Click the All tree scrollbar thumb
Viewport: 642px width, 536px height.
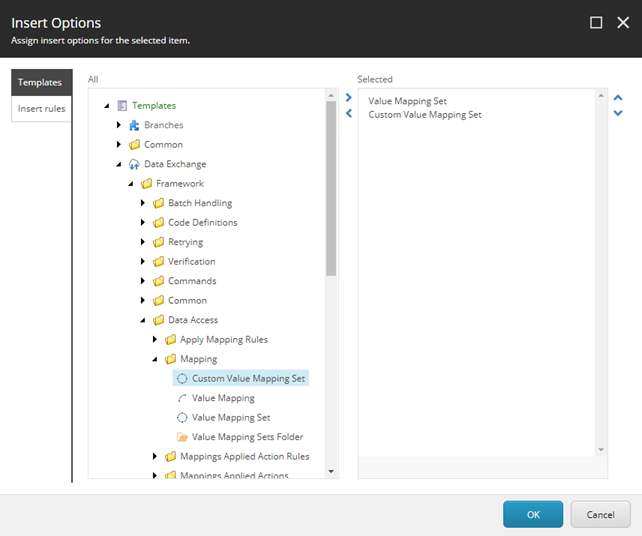[331, 188]
